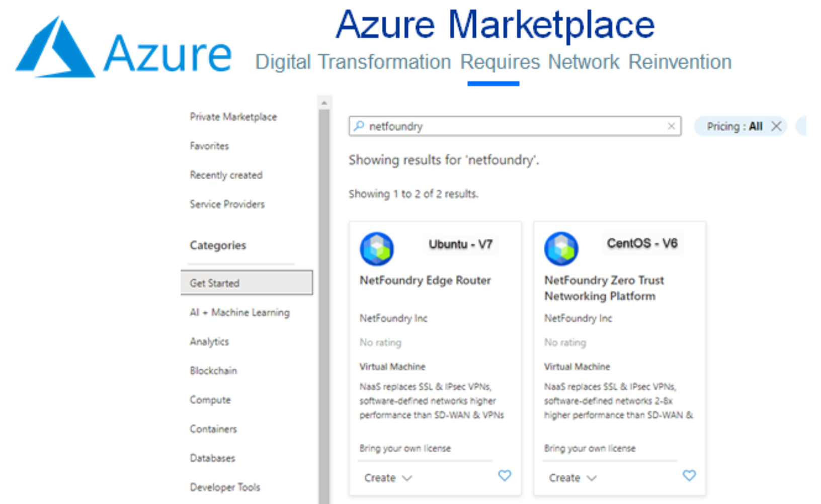821x504 pixels.
Task: Click the sidebar scroll up arrow
Action: (324, 103)
